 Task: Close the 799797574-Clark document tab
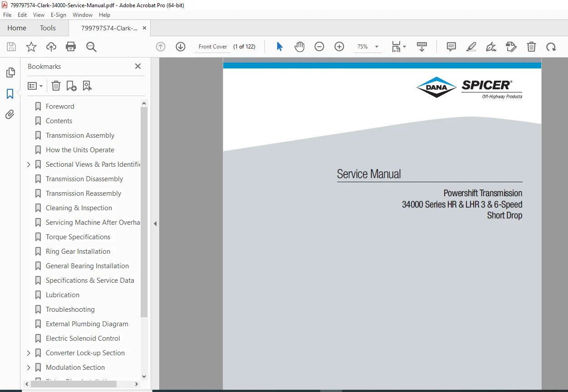pos(144,28)
